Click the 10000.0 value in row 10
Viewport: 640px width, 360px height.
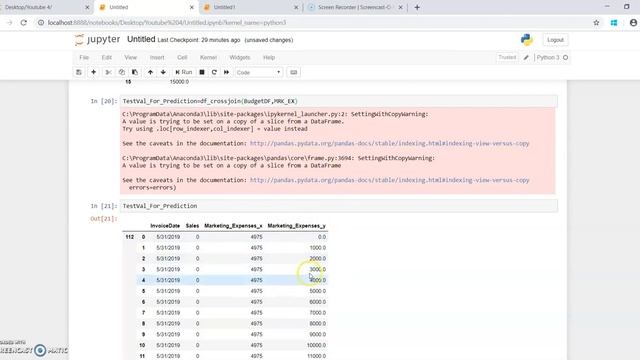coord(316,345)
